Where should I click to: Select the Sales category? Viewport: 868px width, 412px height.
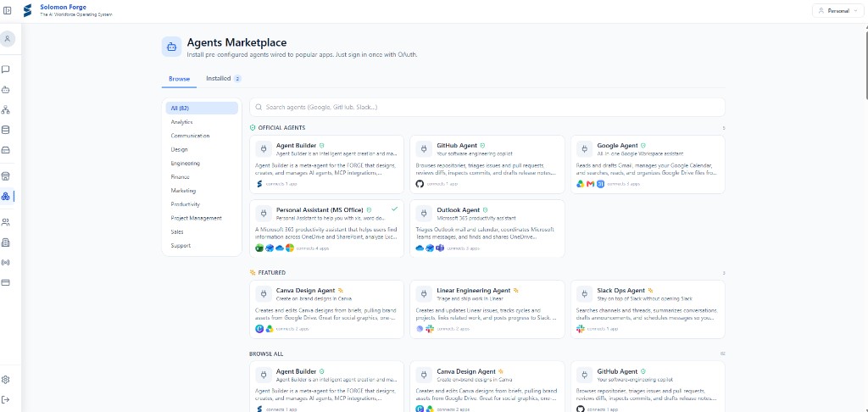pos(202,232)
